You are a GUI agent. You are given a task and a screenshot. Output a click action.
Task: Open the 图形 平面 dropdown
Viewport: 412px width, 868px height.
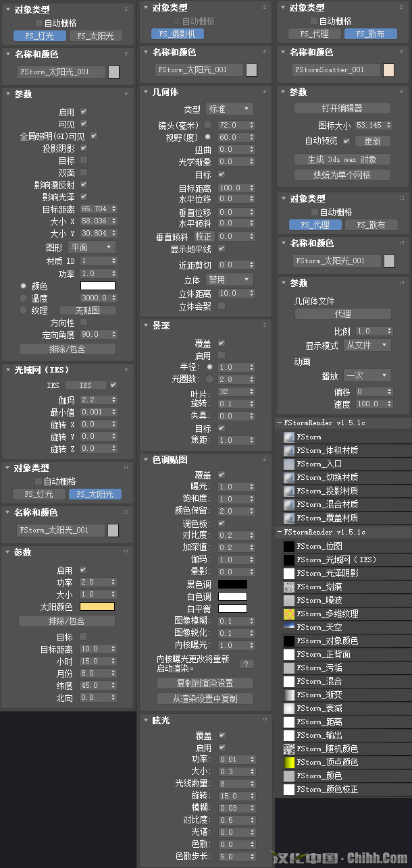pos(92,248)
